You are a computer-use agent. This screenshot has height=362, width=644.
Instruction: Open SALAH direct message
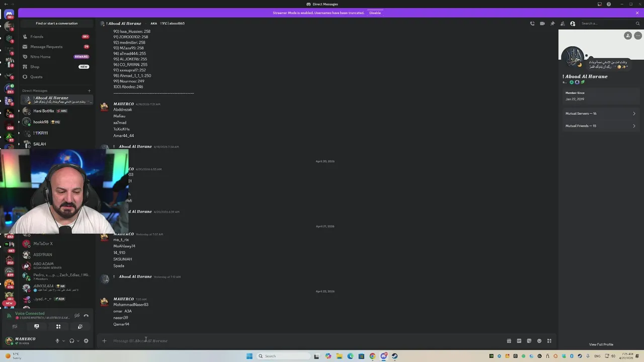56,144
